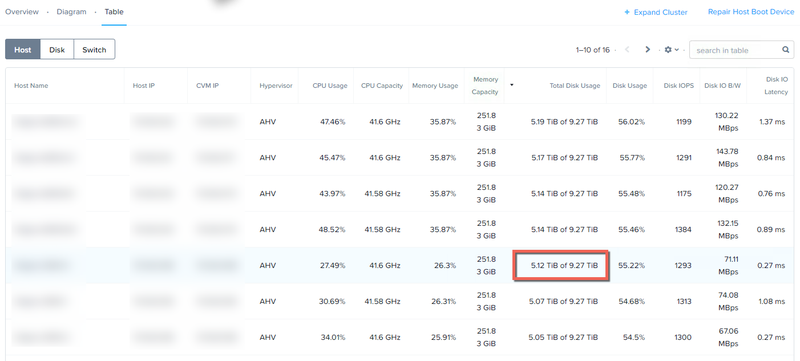Click the 30.69% CPU usage value
The width and height of the screenshot is (800, 361).
(x=332, y=301)
